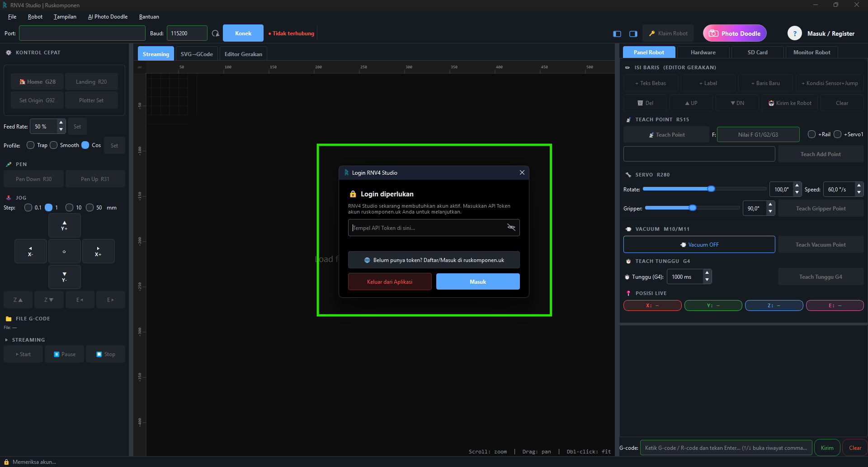868x467 pixels.
Task: Click Kirim ke Robot button
Action: pyautogui.click(x=790, y=103)
